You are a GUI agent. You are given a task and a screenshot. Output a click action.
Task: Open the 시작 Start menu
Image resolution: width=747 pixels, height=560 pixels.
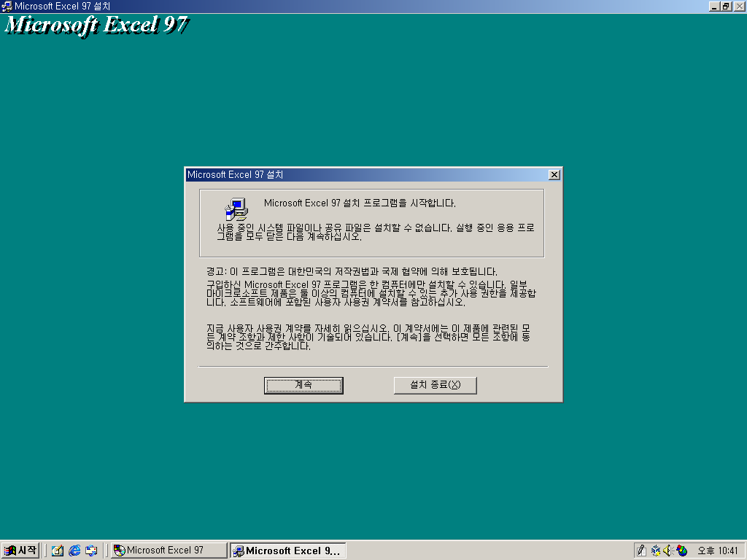tap(20, 551)
